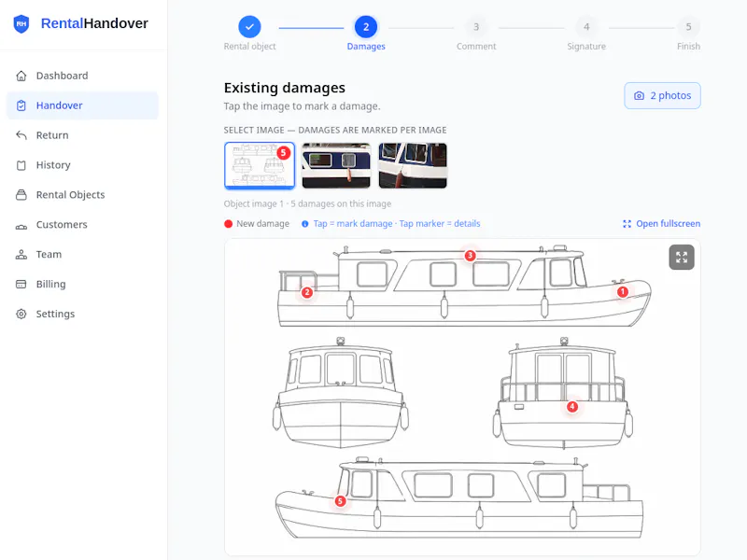
Task: Click the Open fullscreen link
Action: (x=662, y=224)
